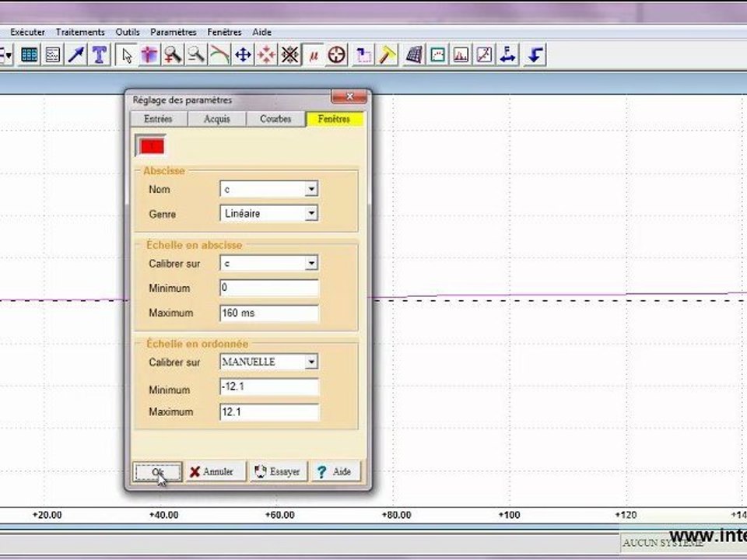Expand the Genre Linéaire dropdown
This screenshot has height=560, width=747.
tap(311, 213)
